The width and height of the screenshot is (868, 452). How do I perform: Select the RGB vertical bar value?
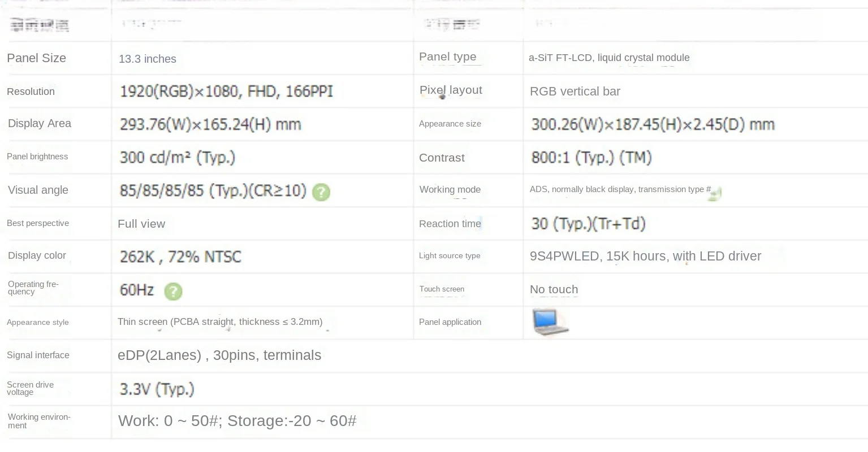coord(575,92)
